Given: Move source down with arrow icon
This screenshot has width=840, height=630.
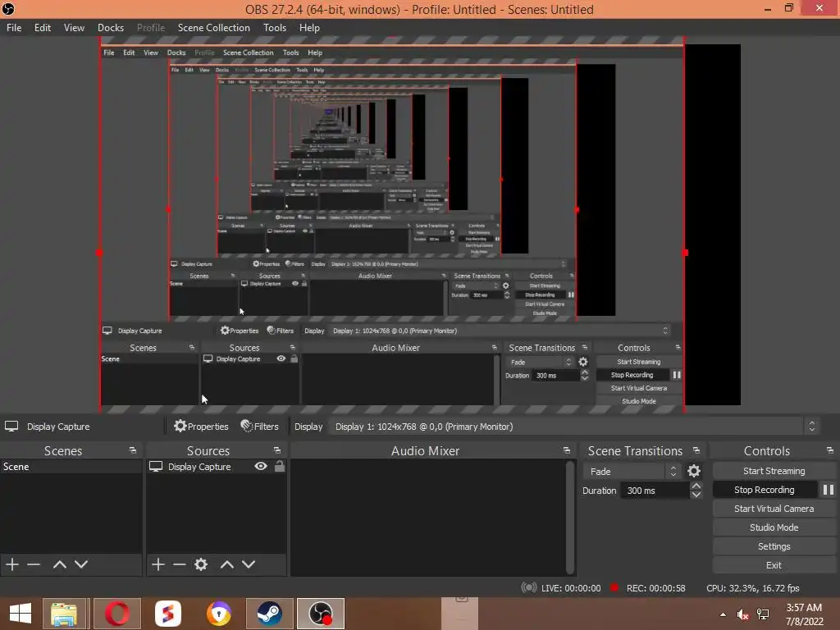Looking at the screenshot, I should click(x=248, y=564).
